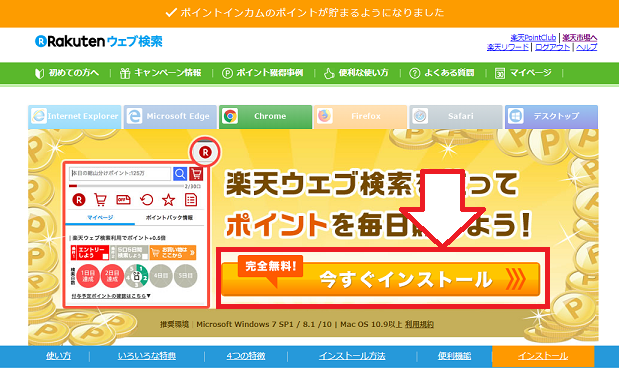Viewport: 619px width, 369px height.
Task: Click the calendar icon beside マイページ in the green bar
Action: (500, 73)
